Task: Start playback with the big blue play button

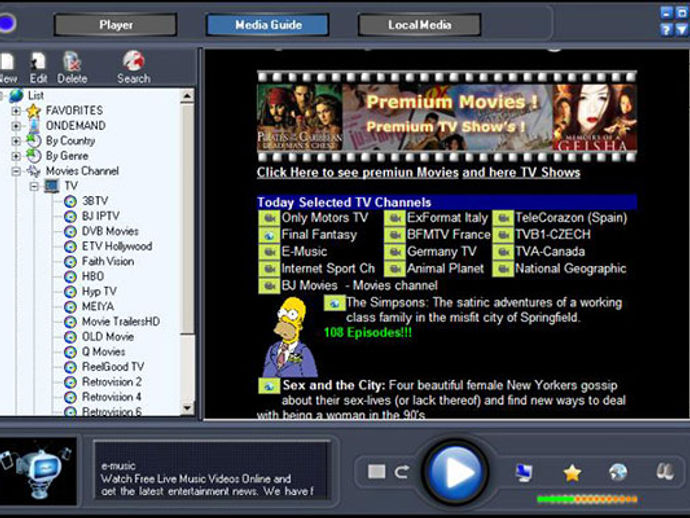Action: 455,472
